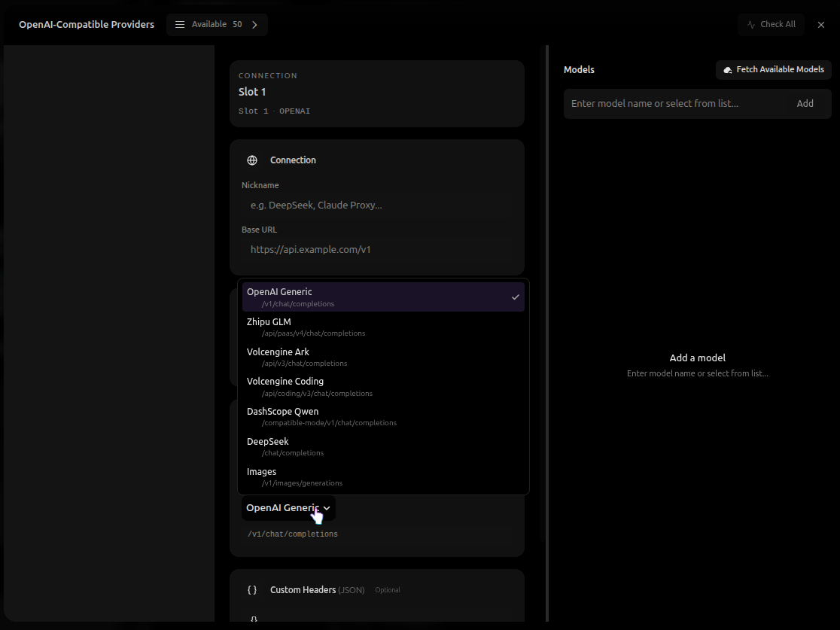This screenshot has height=630, width=840.
Task: Focus the Base URL input field
Action: pyautogui.click(x=376, y=250)
